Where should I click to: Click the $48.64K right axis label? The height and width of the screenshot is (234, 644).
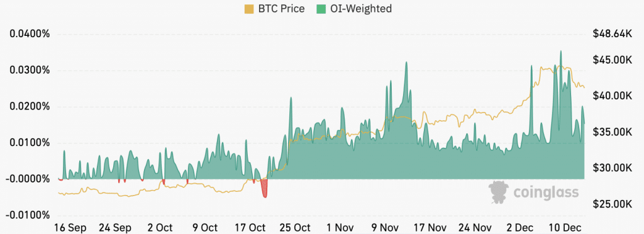point(612,34)
